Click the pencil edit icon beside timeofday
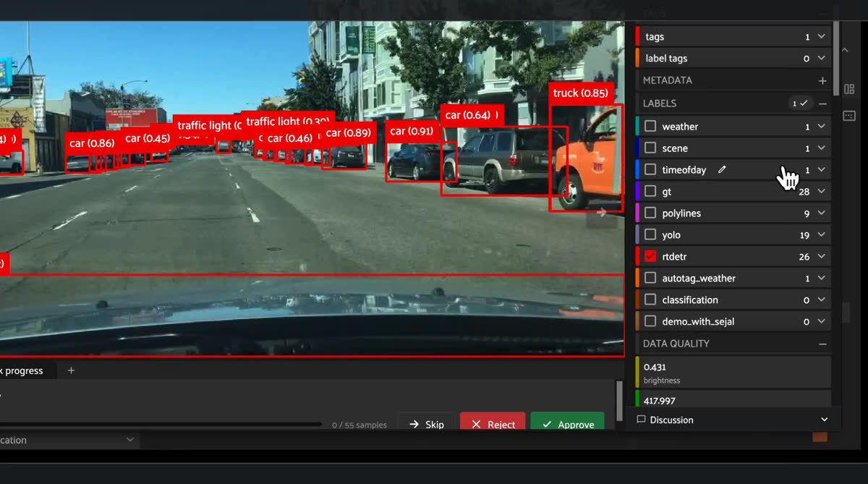 pos(721,169)
